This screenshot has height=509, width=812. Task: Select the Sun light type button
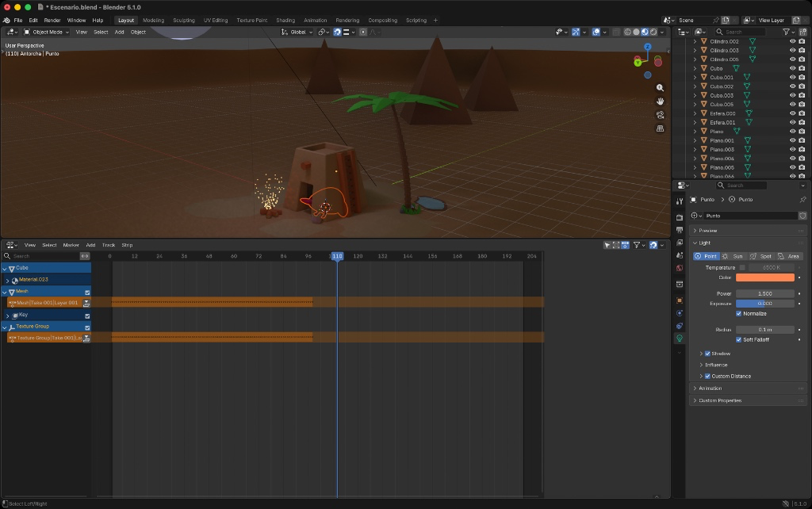click(x=733, y=256)
